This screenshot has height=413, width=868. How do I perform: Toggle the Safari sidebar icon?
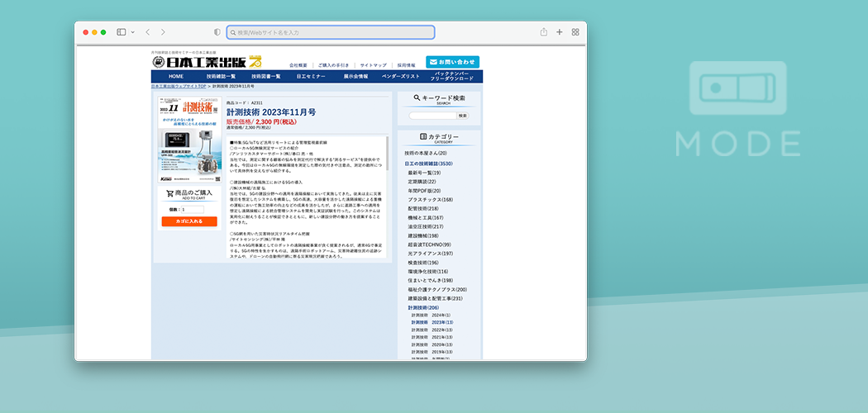(121, 32)
